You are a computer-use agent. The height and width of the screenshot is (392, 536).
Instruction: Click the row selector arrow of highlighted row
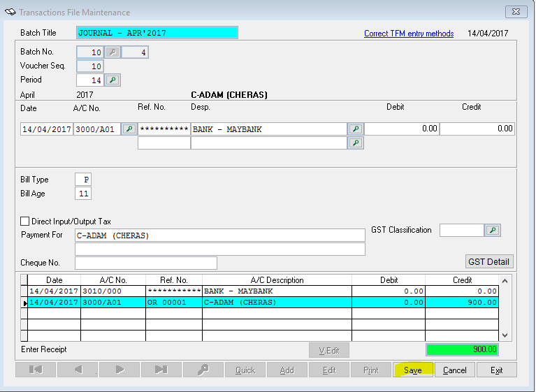pos(24,303)
